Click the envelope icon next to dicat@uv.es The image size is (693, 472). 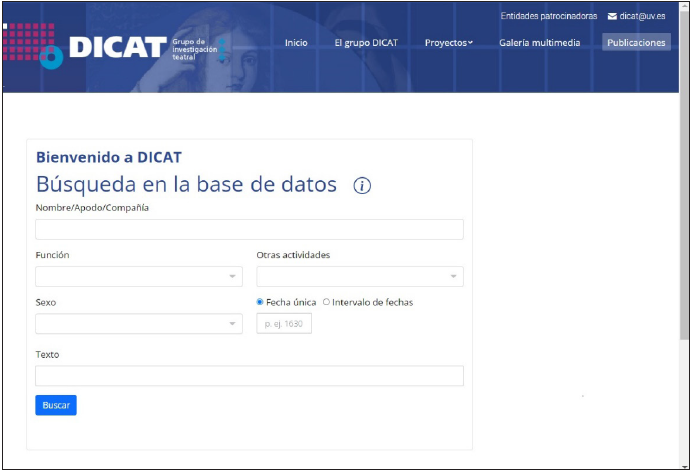612,16
